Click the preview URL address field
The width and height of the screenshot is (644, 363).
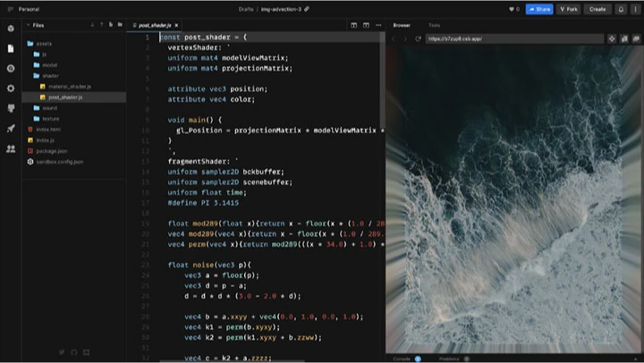514,38
